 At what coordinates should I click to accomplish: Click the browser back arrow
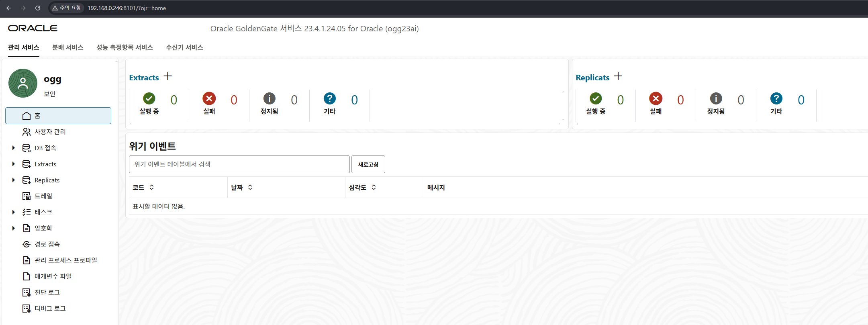pos(9,8)
